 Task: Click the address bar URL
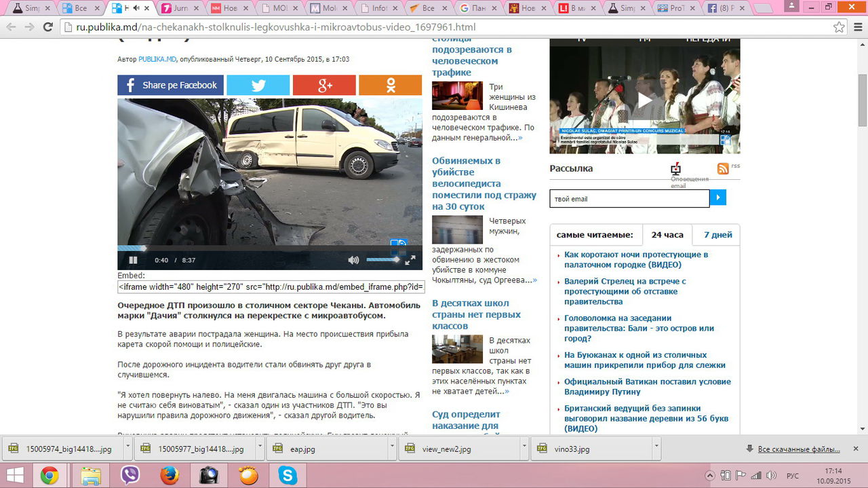click(x=276, y=27)
